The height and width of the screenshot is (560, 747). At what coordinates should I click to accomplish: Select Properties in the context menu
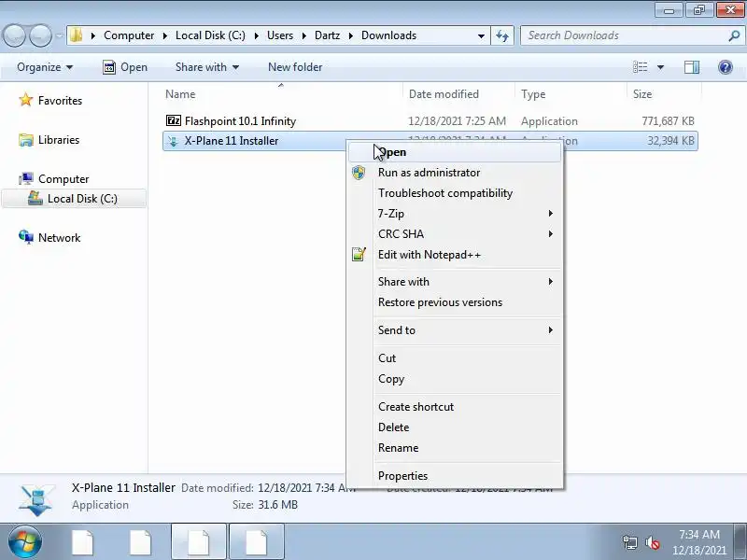click(x=456, y=476)
